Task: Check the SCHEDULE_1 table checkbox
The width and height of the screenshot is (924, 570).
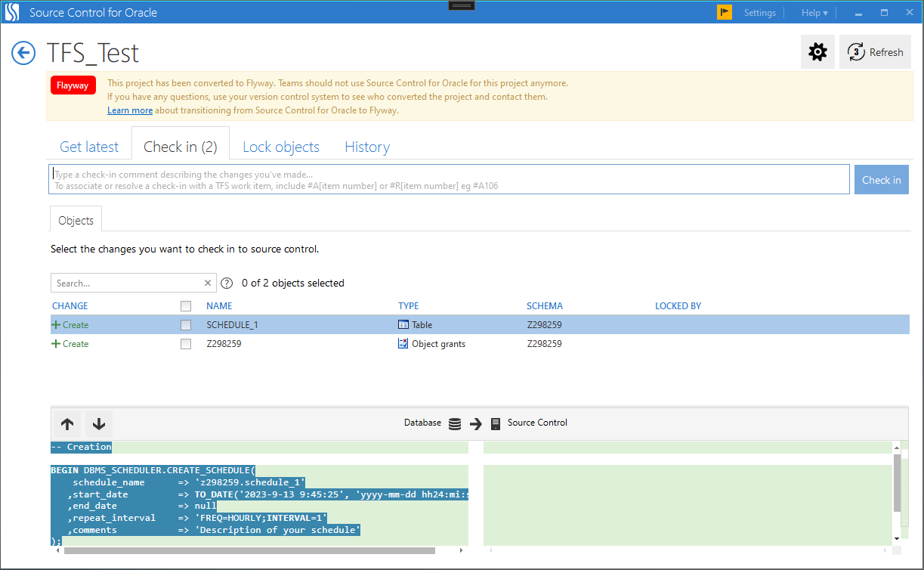Action: pos(186,325)
